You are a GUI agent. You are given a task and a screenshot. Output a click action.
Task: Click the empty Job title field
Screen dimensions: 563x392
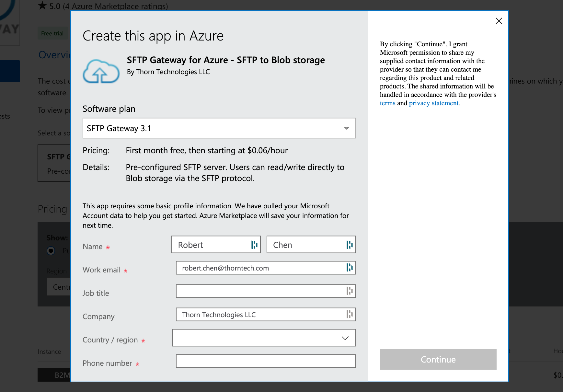point(266,291)
